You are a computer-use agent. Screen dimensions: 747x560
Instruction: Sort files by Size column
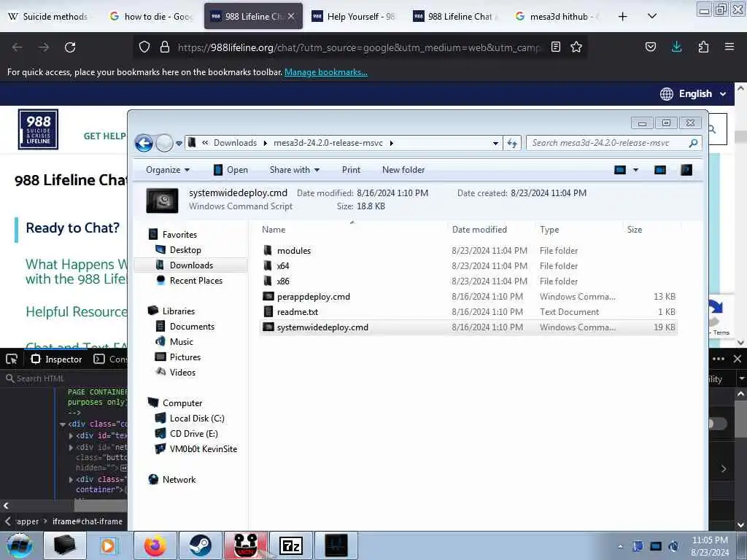click(635, 230)
